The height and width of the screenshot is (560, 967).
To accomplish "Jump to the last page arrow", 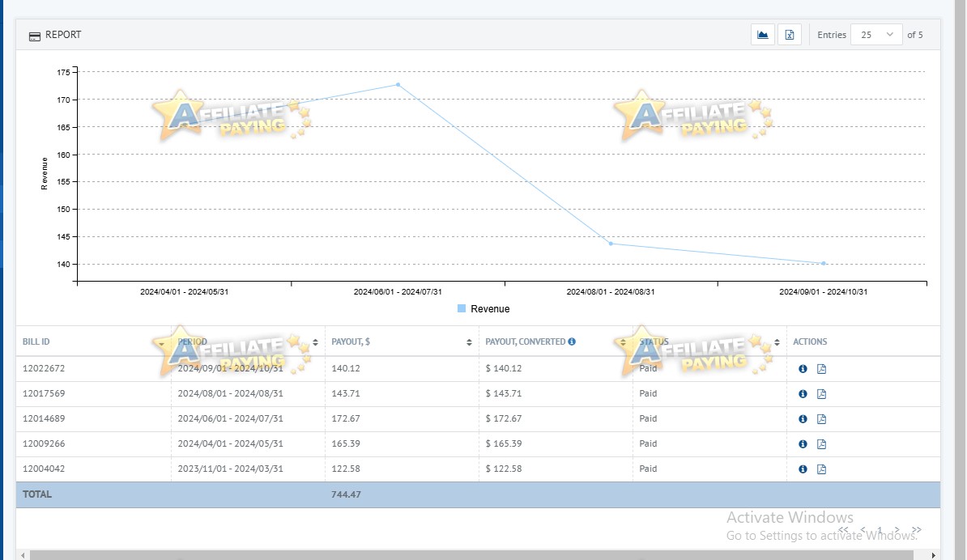I will pos(917,530).
